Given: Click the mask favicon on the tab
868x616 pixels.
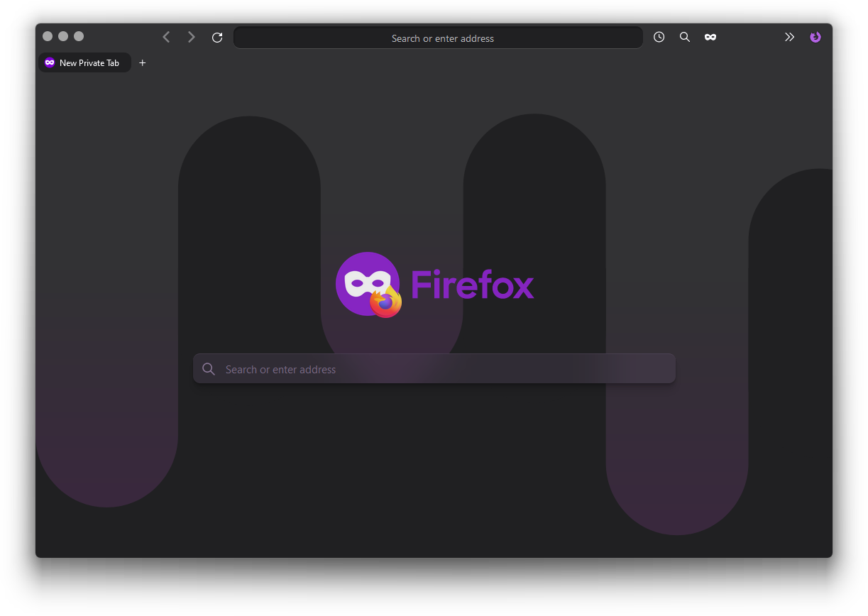Looking at the screenshot, I should coord(49,62).
